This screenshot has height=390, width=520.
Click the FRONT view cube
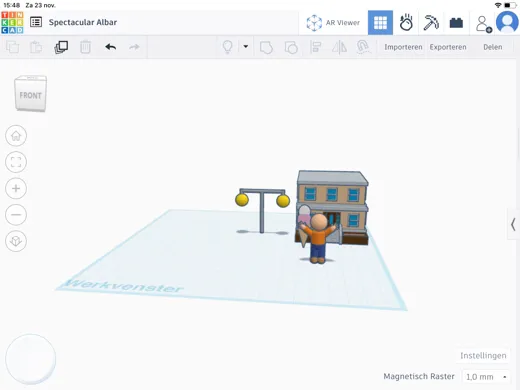coord(30,94)
